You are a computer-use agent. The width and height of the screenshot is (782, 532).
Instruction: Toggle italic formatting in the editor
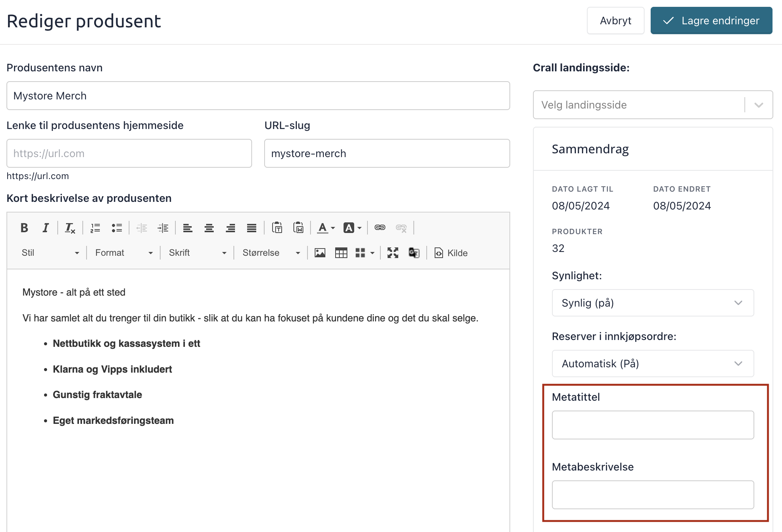(x=46, y=228)
